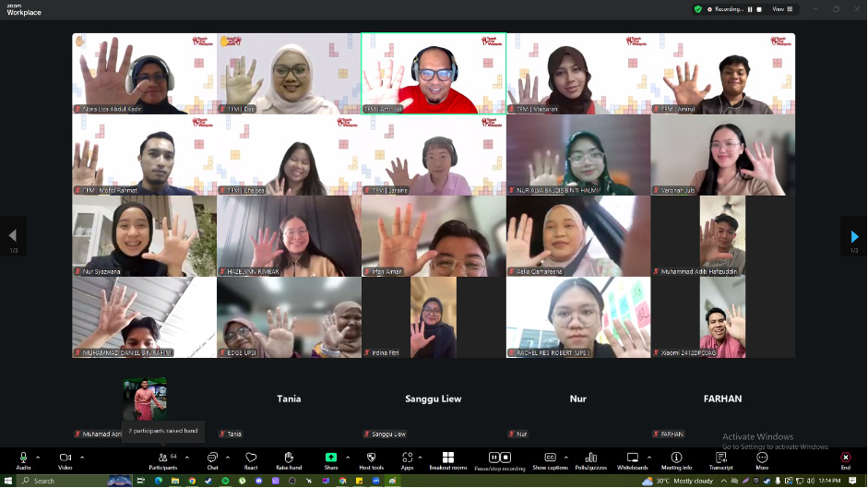The image size is (868, 488).
Task: Expand the arrow next to Video
Action: [x=81, y=457]
